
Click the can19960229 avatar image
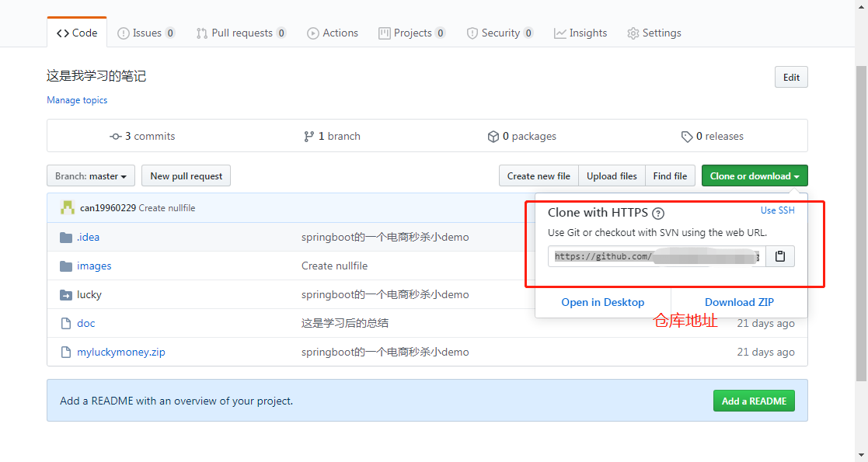tap(68, 207)
